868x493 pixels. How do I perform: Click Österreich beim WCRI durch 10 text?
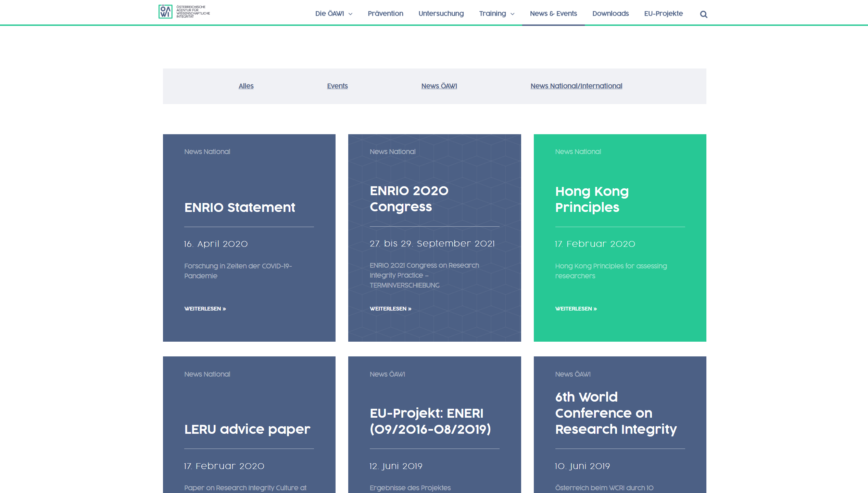click(604, 488)
